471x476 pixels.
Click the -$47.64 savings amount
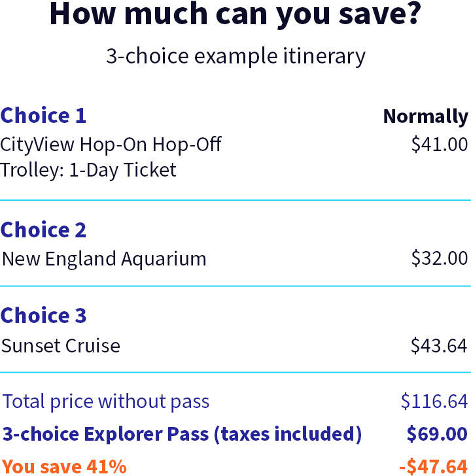point(433,467)
